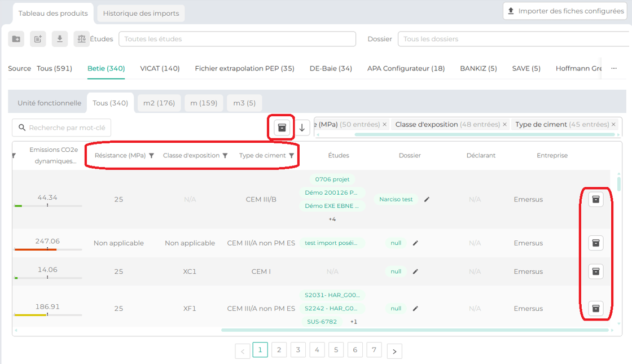The image size is (632, 364).
Task: Select the m (159) unit tab
Action: (204, 103)
